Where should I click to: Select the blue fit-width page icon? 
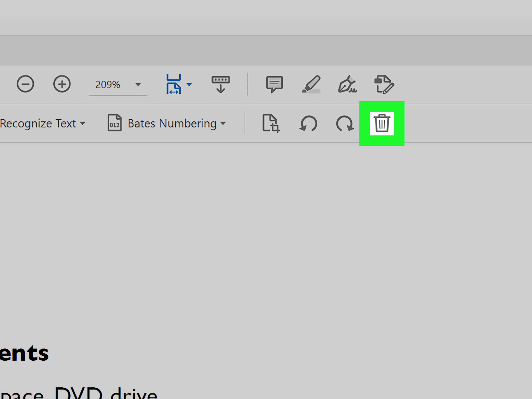(x=173, y=84)
